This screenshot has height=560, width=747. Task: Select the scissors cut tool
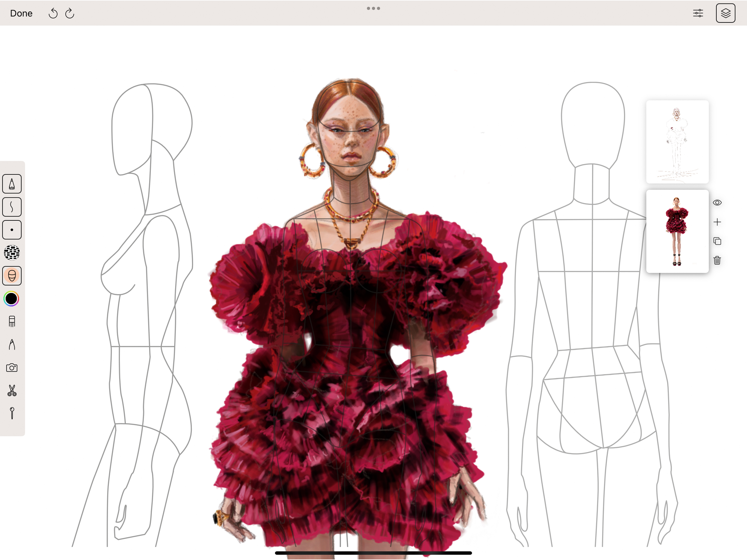[12, 390]
